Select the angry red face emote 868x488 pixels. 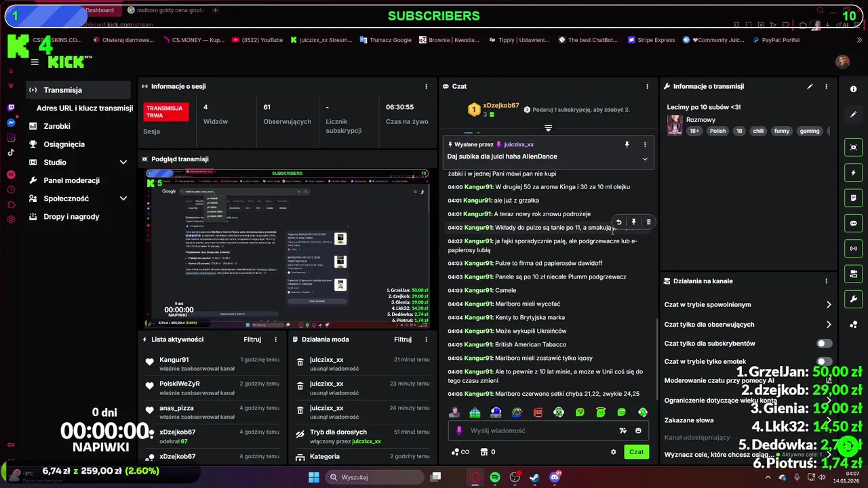point(538,412)
